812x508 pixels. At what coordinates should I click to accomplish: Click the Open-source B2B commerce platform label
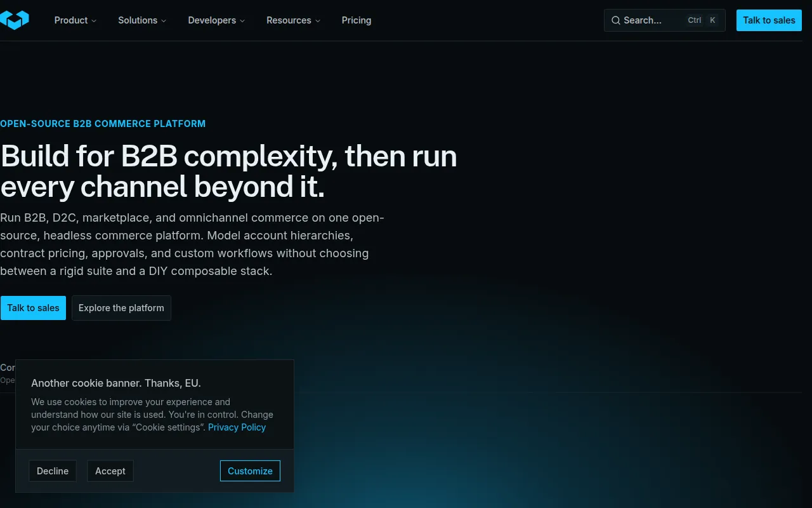point(103,124)
